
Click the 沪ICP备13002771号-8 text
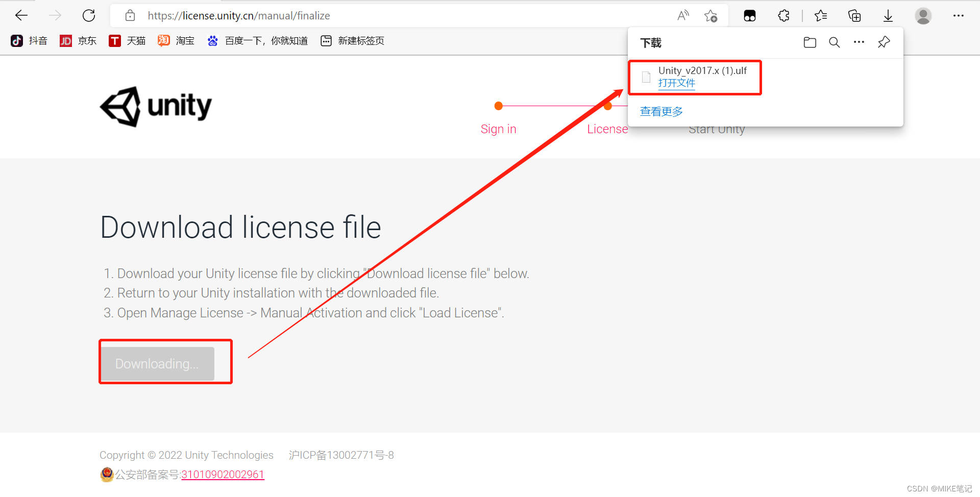tap(341, 455)
